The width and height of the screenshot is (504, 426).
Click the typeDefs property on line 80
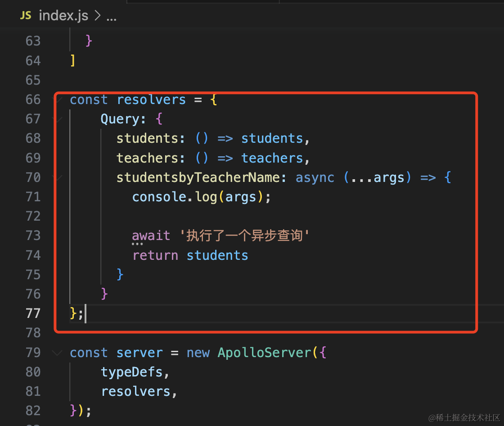coord(132,372)
